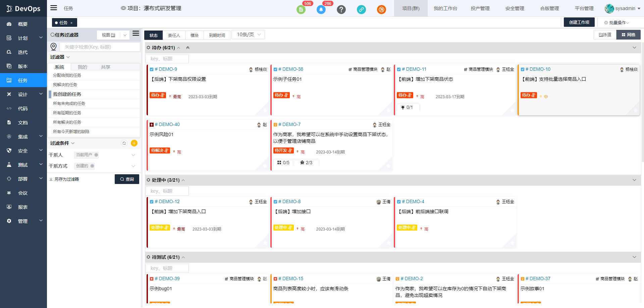Expand the 批量操作 dropdown
The image size is (644, 308).
[616, 22]
